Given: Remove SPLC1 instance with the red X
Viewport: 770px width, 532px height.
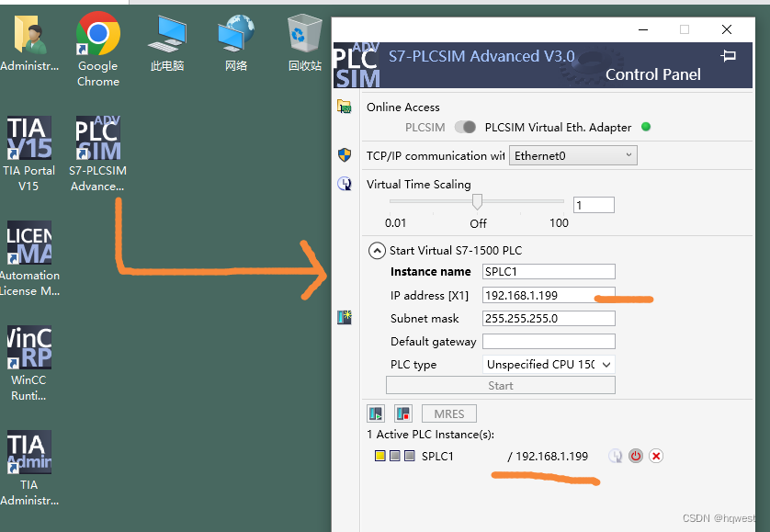Looking at the screenshot, I should click(x=656, y=456).
